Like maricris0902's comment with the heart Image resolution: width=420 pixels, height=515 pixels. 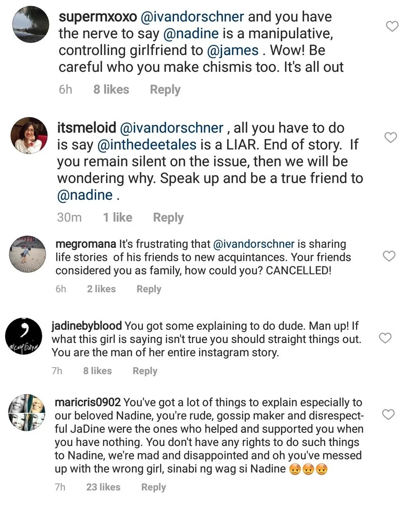click(388, 415)
